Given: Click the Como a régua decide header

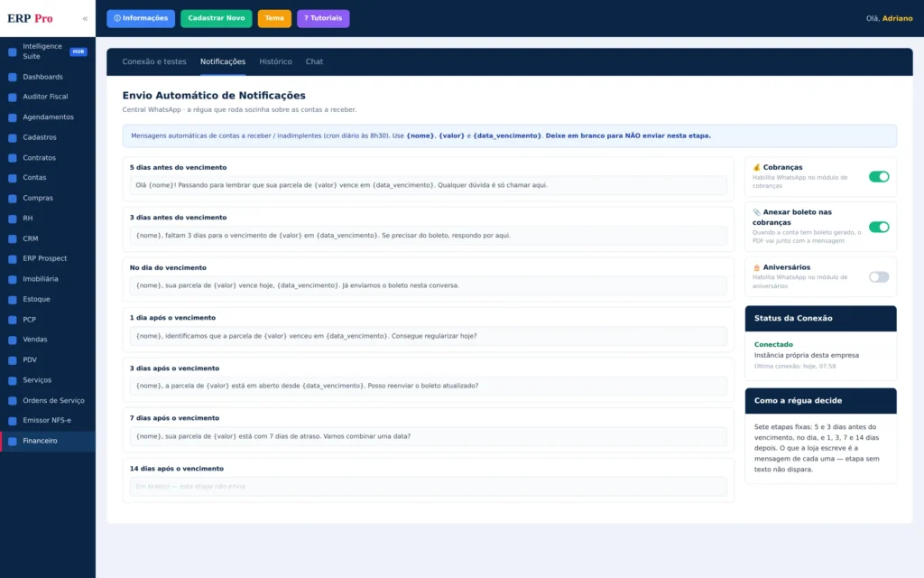Looking at the screenshot, I should [820, 401].
